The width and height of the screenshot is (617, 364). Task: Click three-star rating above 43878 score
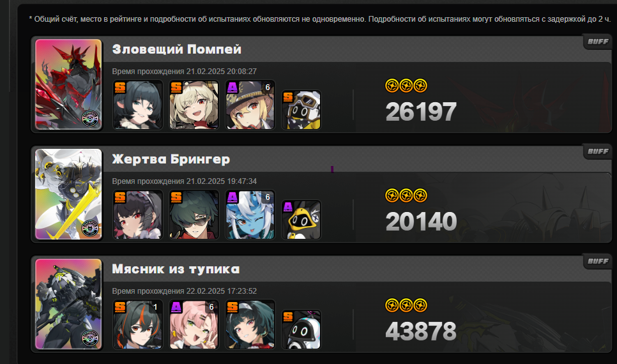pyautogui.click(x=406, y=305)
